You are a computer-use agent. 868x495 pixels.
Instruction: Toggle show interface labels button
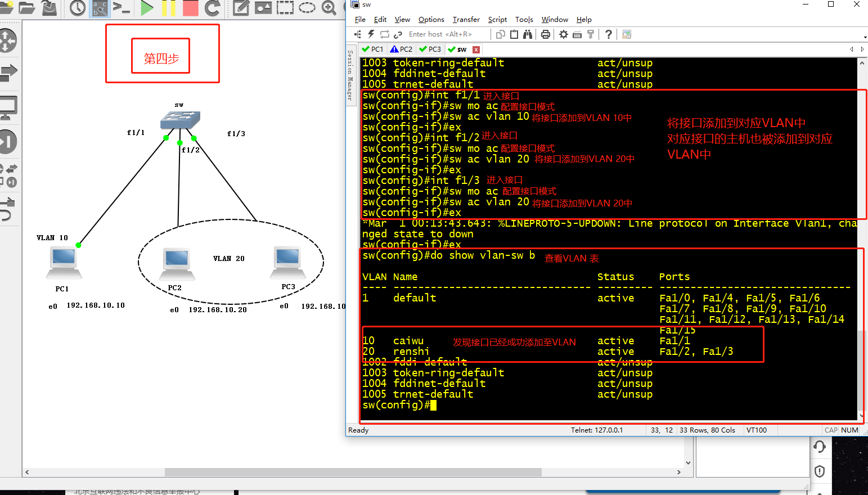[100, 8]
